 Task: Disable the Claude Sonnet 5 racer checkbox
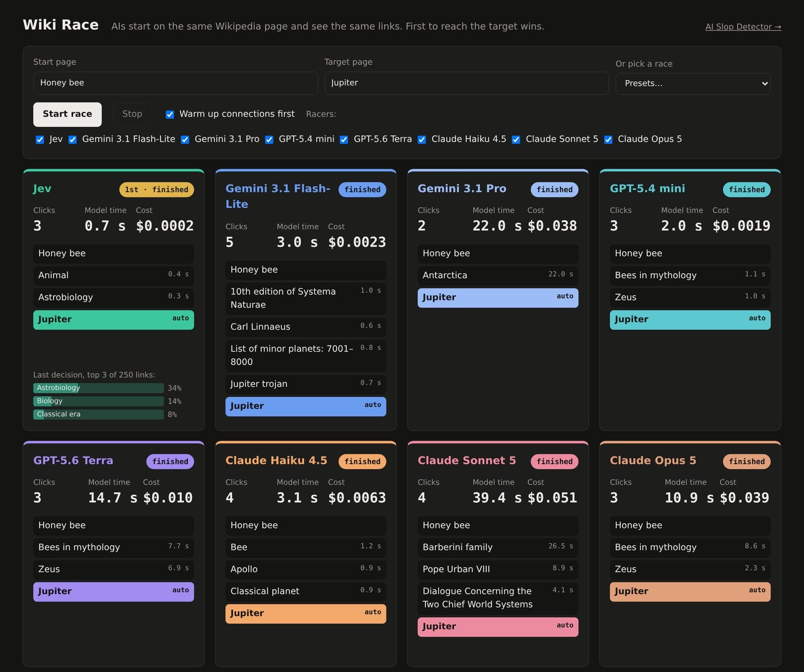516,140
